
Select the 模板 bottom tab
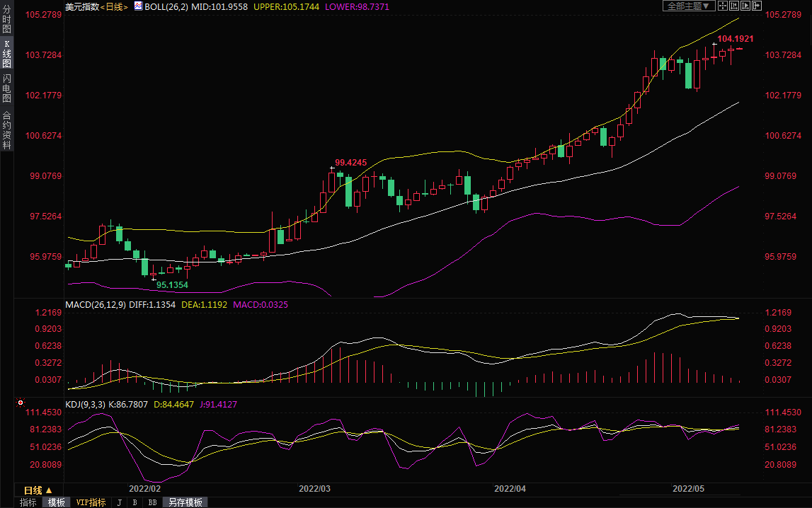[57, 502]
